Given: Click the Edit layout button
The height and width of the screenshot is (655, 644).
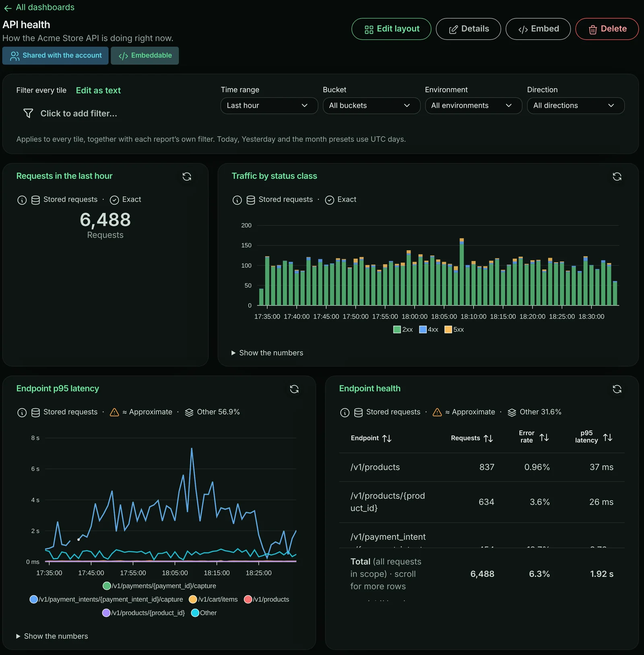Looking at the screenshot, I should pos(391,29).
